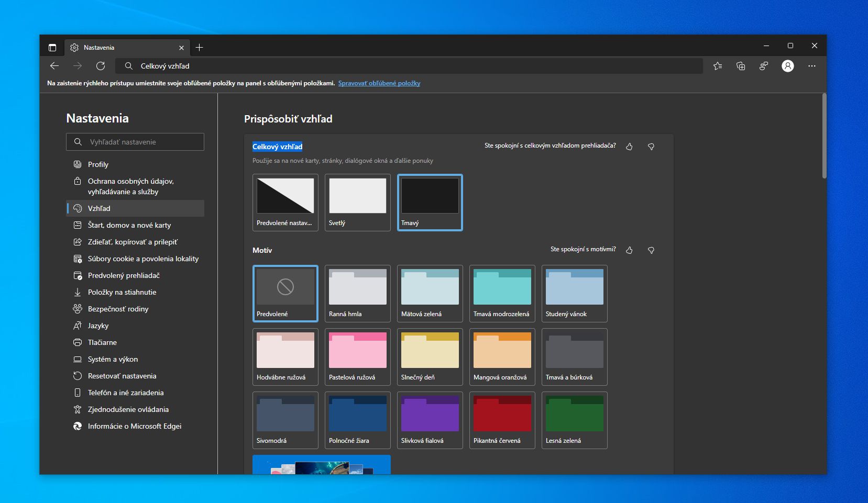
Task: Click the forward navigation arrow
Action: pos(78,66)
